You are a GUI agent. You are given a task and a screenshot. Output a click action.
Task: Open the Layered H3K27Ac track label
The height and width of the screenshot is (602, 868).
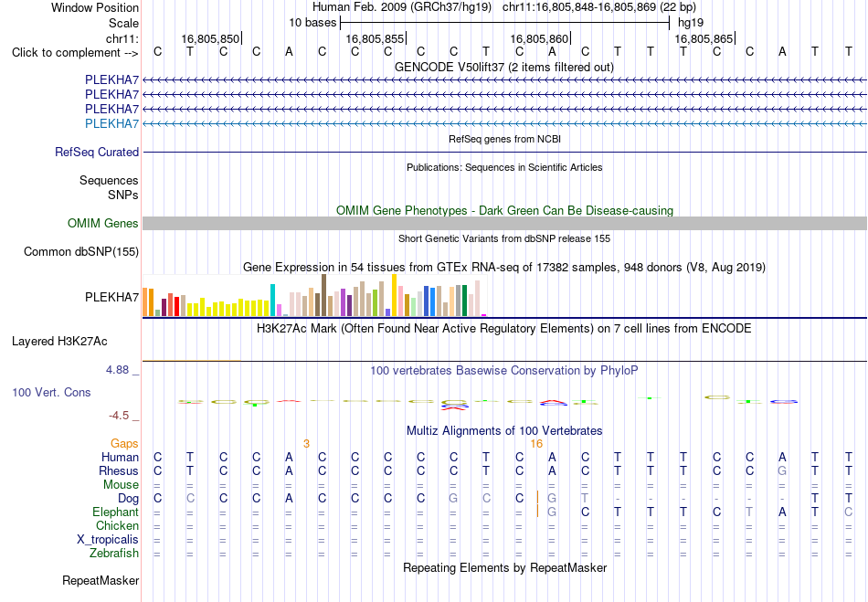click(x=59, y=342)
